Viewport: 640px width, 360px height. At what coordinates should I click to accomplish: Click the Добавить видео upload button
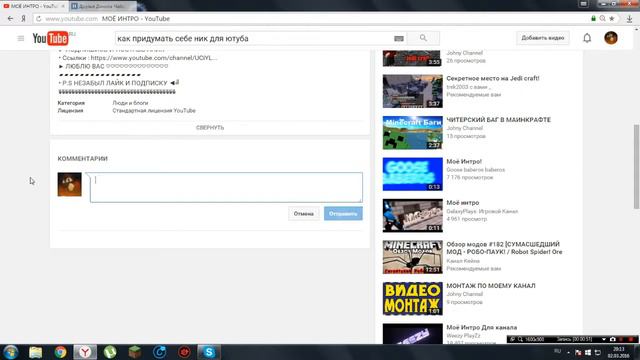click(542, 38)
